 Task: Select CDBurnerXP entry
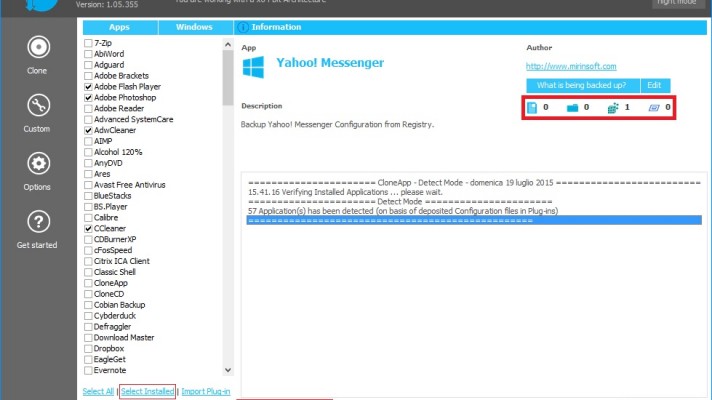(115, 239)
